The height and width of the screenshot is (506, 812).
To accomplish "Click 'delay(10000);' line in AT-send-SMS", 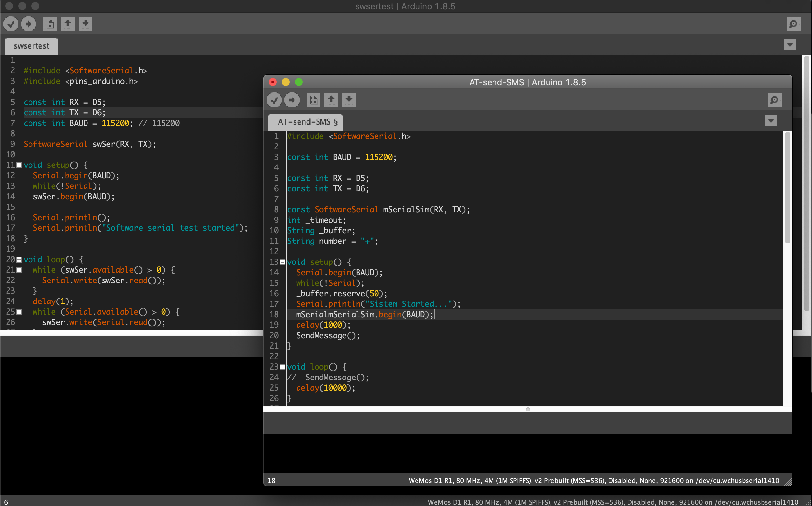I will tap(325, 388).
